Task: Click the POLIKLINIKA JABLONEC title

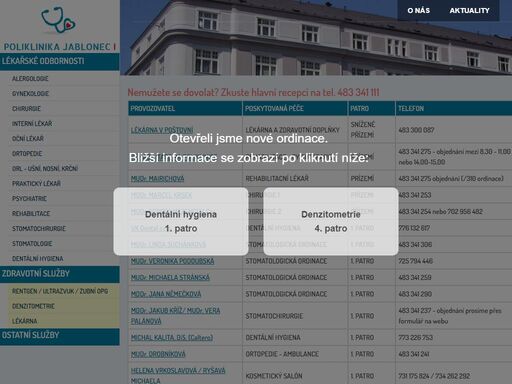Action: tap(59, 47)
